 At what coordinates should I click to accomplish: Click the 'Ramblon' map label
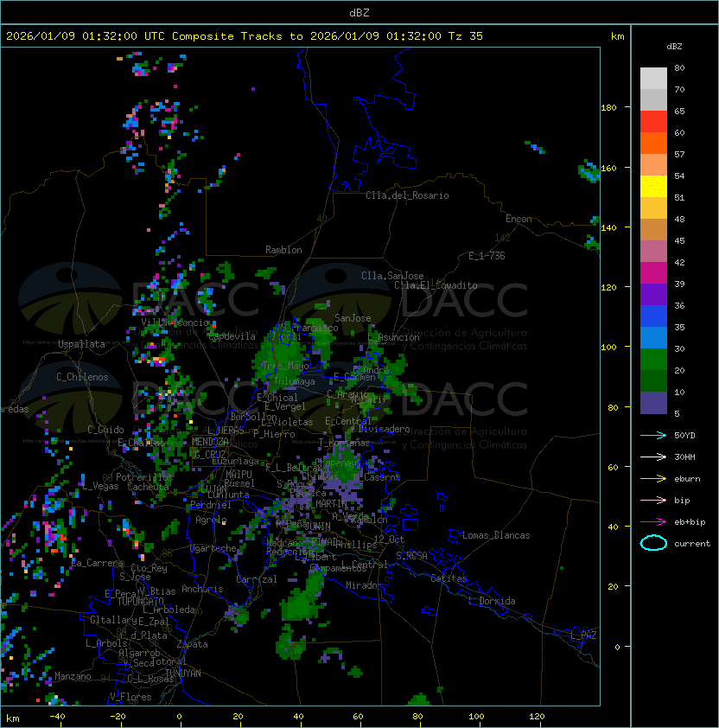(283, 250)
